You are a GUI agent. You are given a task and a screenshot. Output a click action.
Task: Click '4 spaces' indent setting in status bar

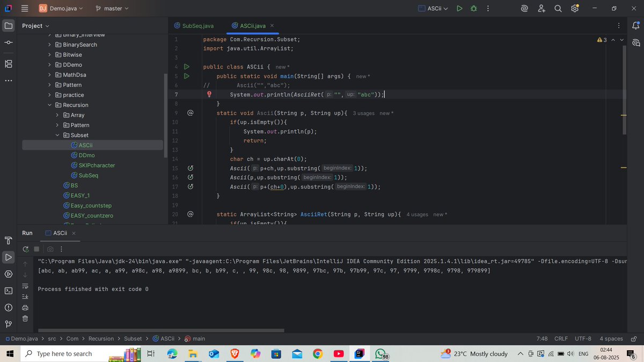pyautogui.click(x=611, y=339)
